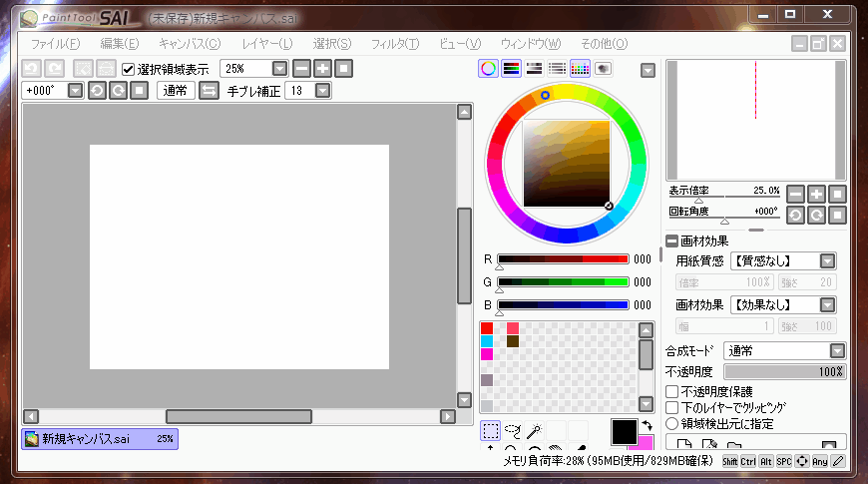Open the 編集(E) menu

tap(120, 44)
